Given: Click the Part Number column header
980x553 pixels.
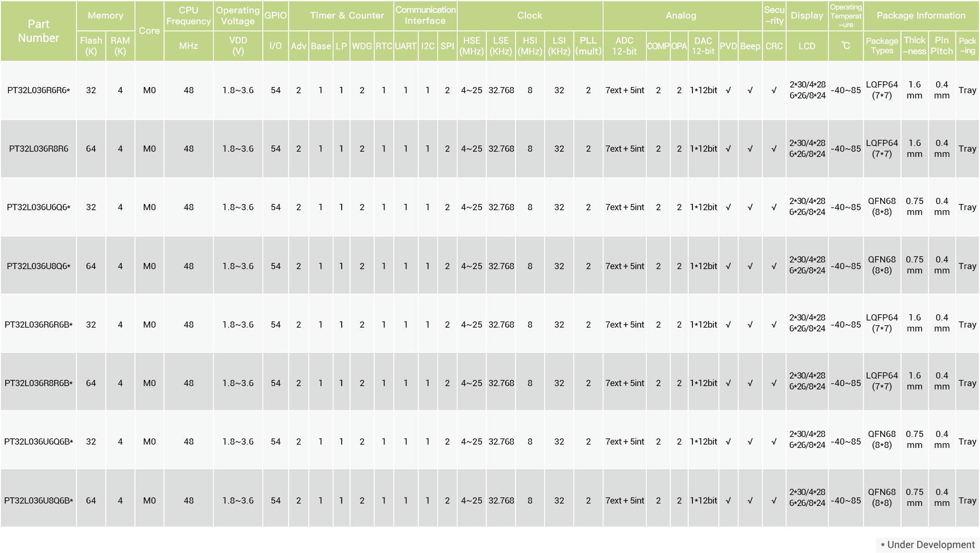Looking at the screenshot, I should click(x=38, y=31).
